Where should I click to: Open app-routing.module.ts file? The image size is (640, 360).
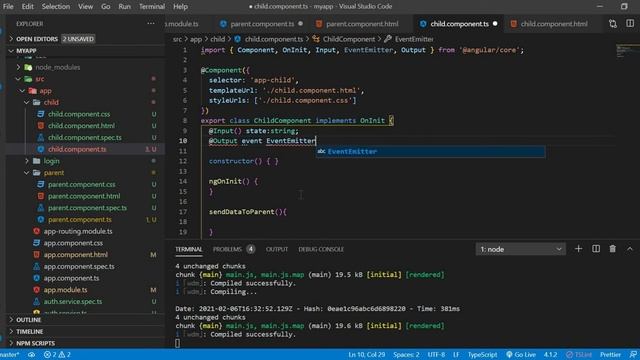[78, 231]
